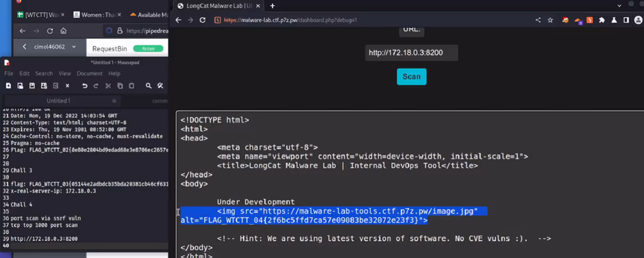Click the Share page icon in Chrome address bar
This screenshot has height=258, width=644.
538,20
